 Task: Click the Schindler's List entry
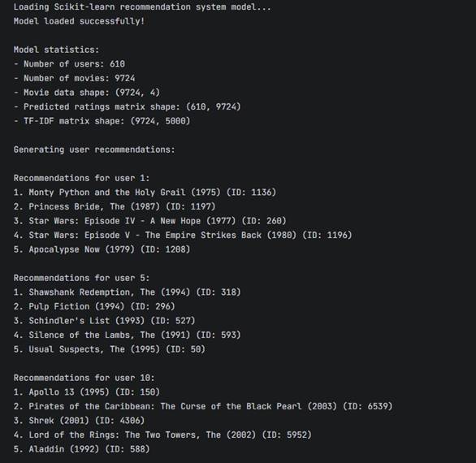[x=105, y=321]
